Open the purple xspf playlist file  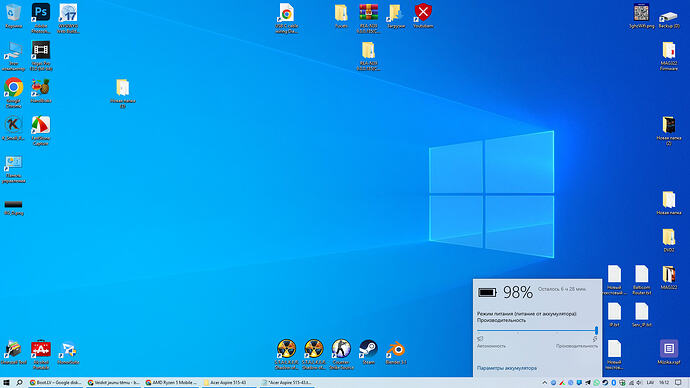point(668,352)
